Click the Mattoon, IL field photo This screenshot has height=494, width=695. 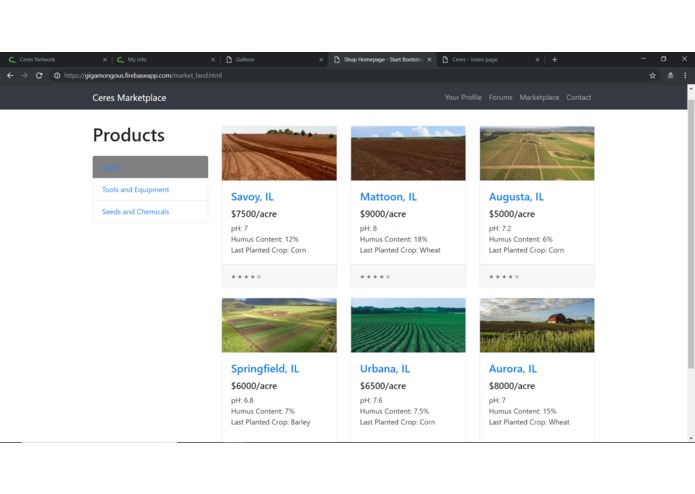408,153
